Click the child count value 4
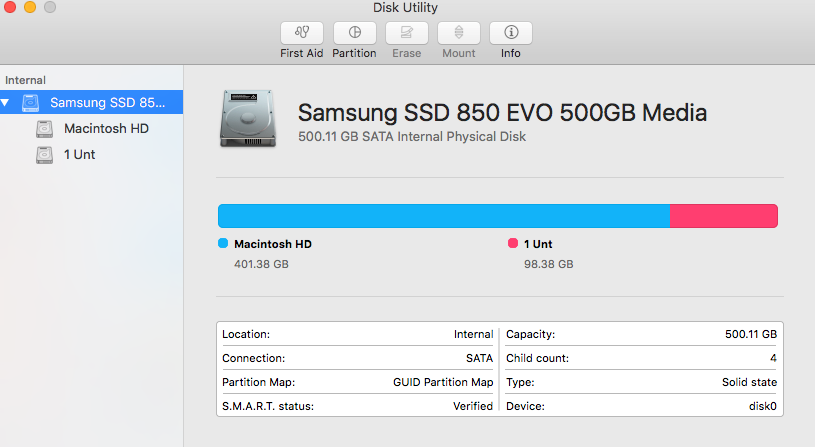 [x=773, y=358]
